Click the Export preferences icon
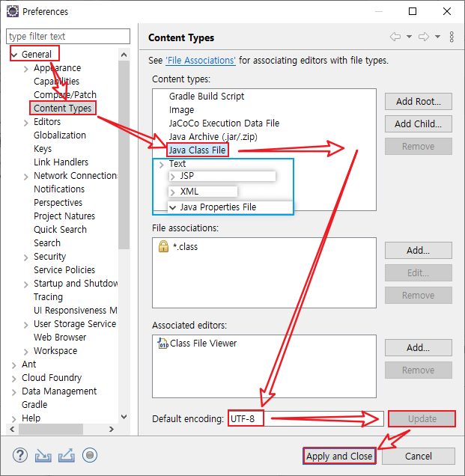Screen dimensions: 465x476 (67, 455)
